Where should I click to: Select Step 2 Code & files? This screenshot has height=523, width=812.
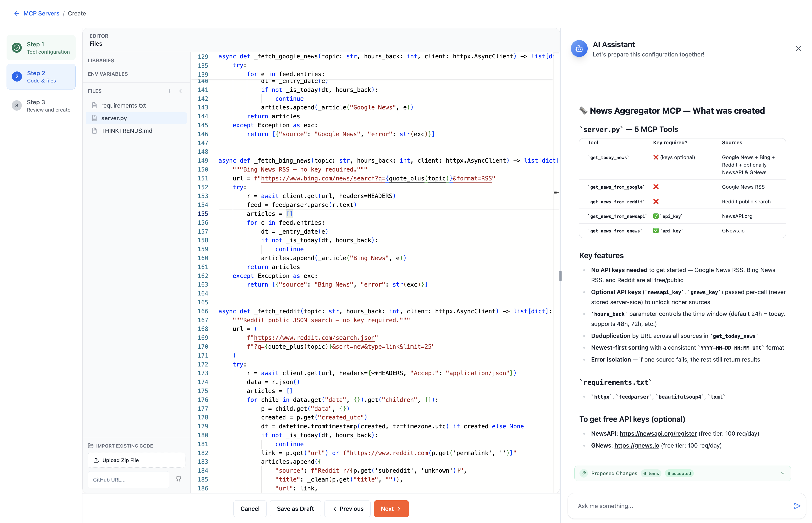[41, 77]
